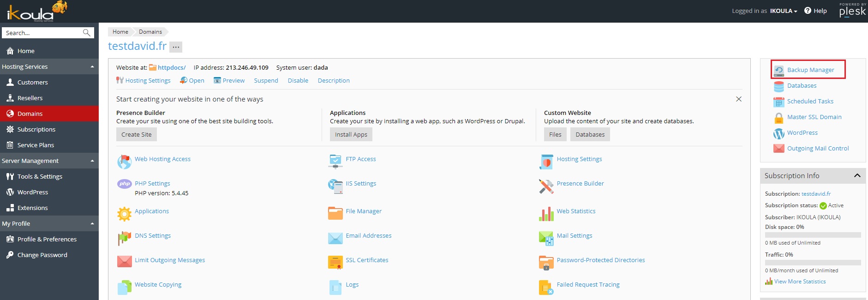Click the FTP Access icon
Screen dimensions: 868x300
click(335, 162)
